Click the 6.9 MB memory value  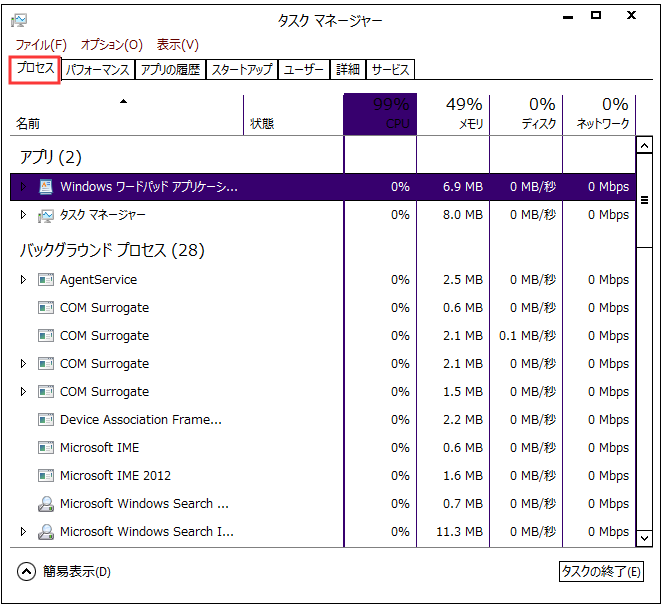(463, 186)
